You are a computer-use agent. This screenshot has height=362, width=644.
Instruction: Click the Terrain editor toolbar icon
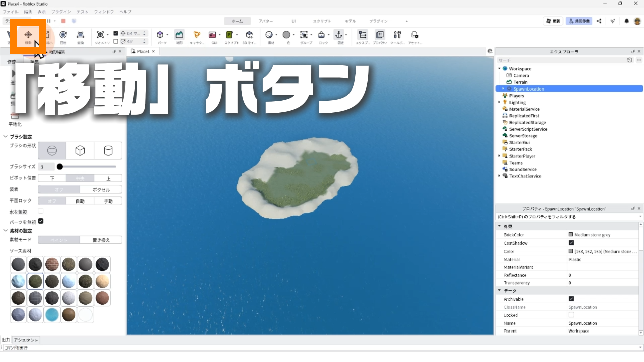[x=179, y=35]
